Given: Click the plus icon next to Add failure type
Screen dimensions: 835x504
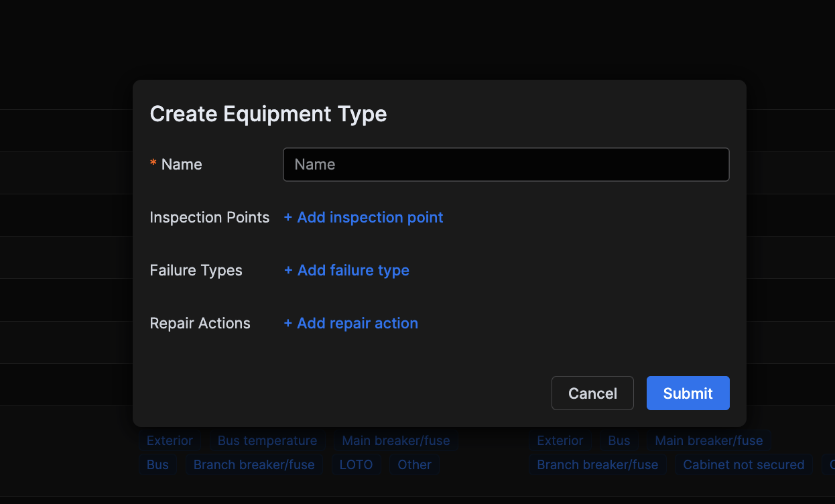Looking at the screenshot, I should (288, 270).
